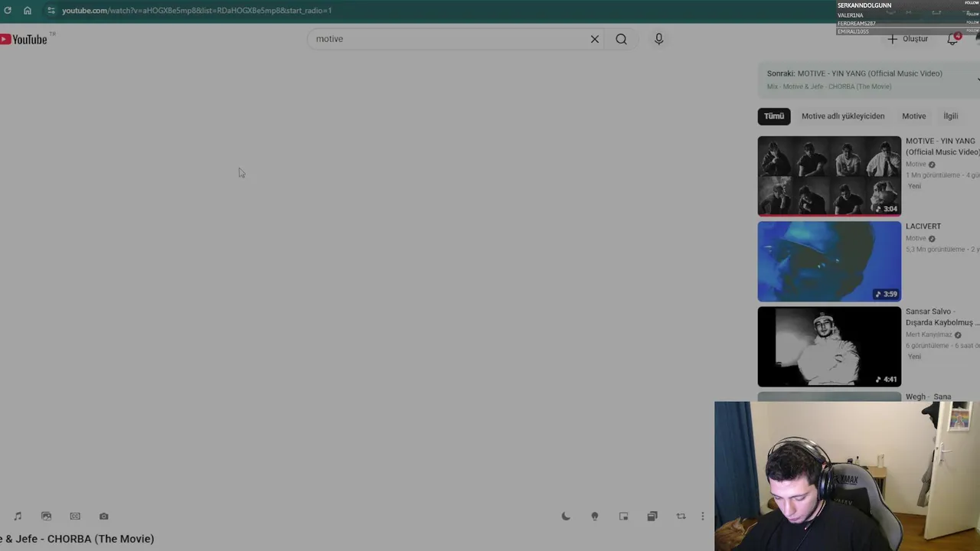Take a screenshot with the camera icon
This screenshot has width=980, height=551.
click(x=104, y=517)
